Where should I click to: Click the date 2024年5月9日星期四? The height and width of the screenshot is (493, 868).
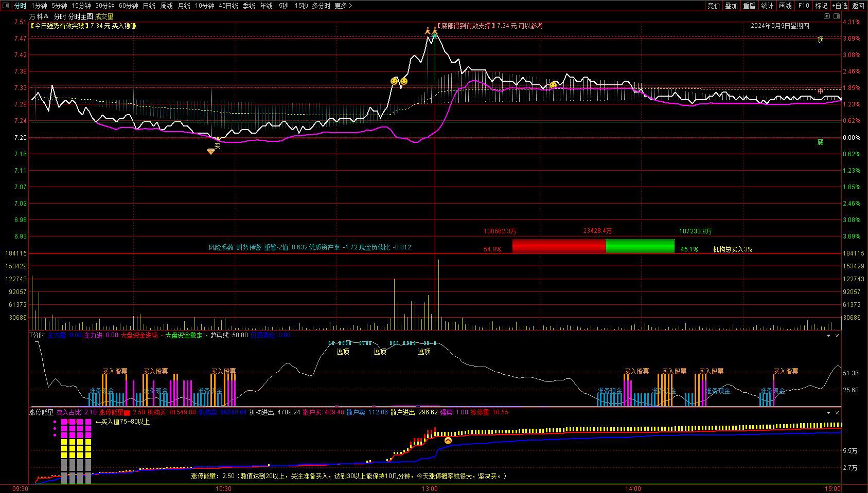tap(780, 26)
